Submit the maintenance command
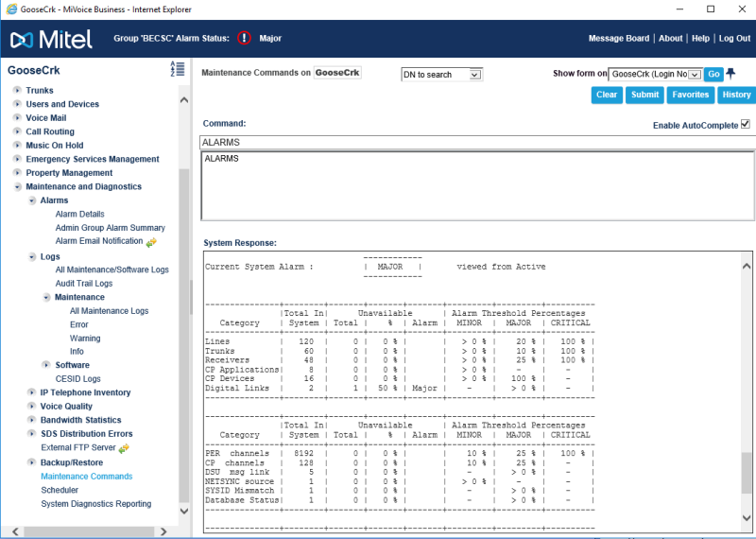The width and height of the screenshot is (756, 539). (x=644, y=95)
